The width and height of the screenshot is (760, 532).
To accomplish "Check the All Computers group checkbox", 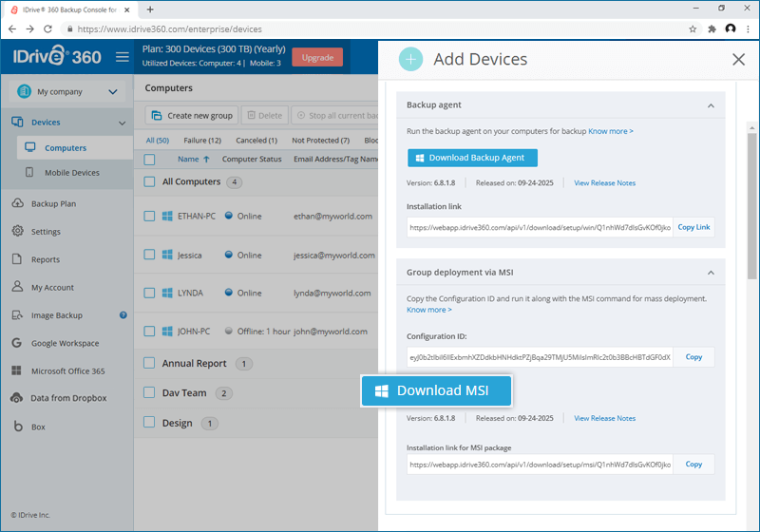I will (x=149, y=181).
